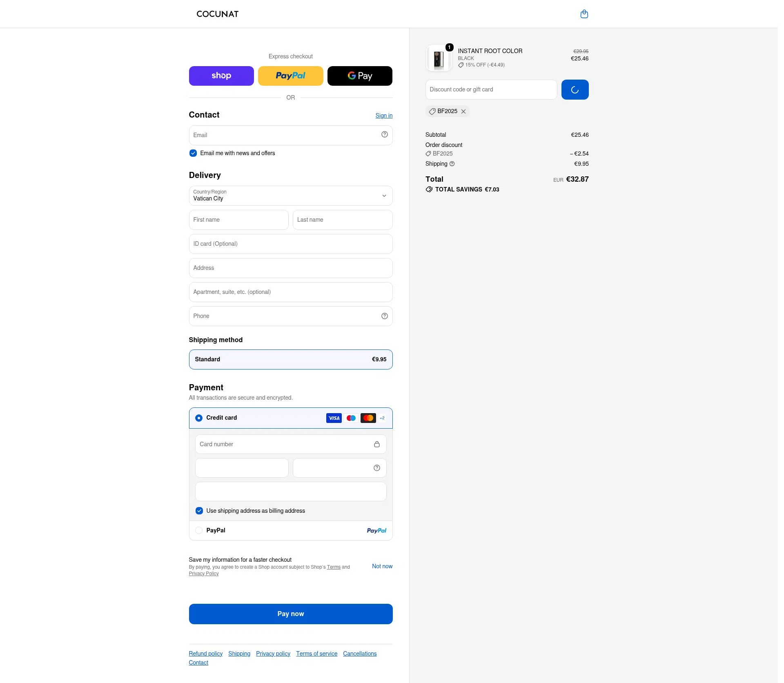
Task: Open Shop's Terms link
Action: point(334,567)
